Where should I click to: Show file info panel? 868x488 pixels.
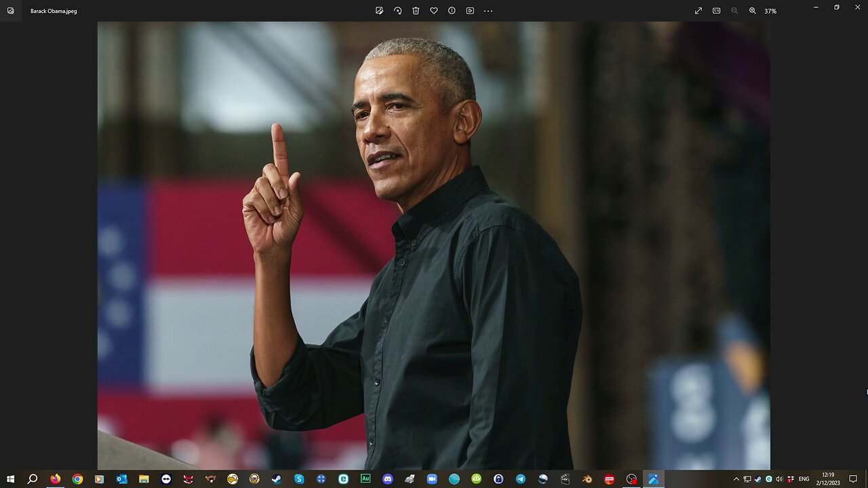452,11
